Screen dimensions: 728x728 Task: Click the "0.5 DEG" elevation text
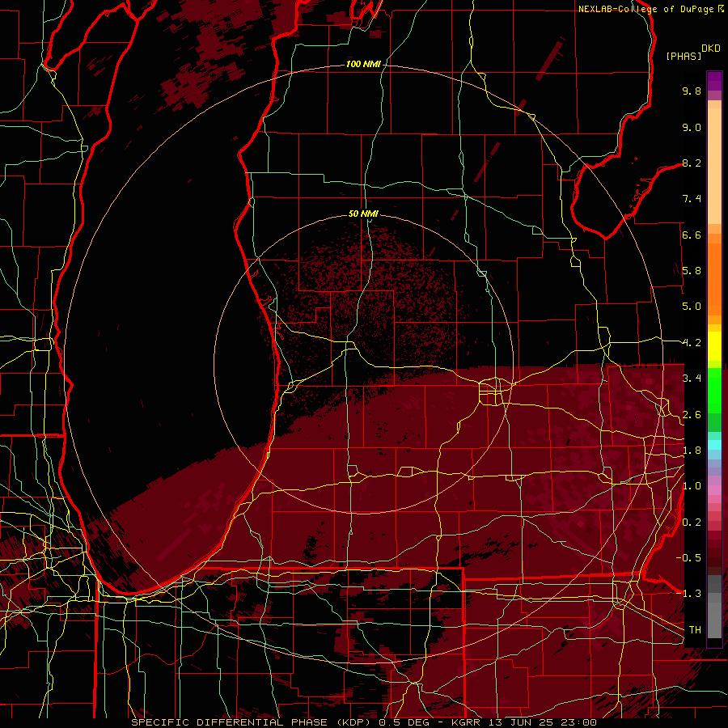click(x=405, y=722)
